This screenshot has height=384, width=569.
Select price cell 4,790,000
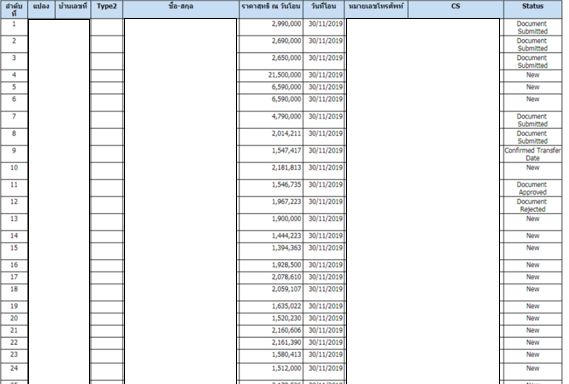coord(271,120)
